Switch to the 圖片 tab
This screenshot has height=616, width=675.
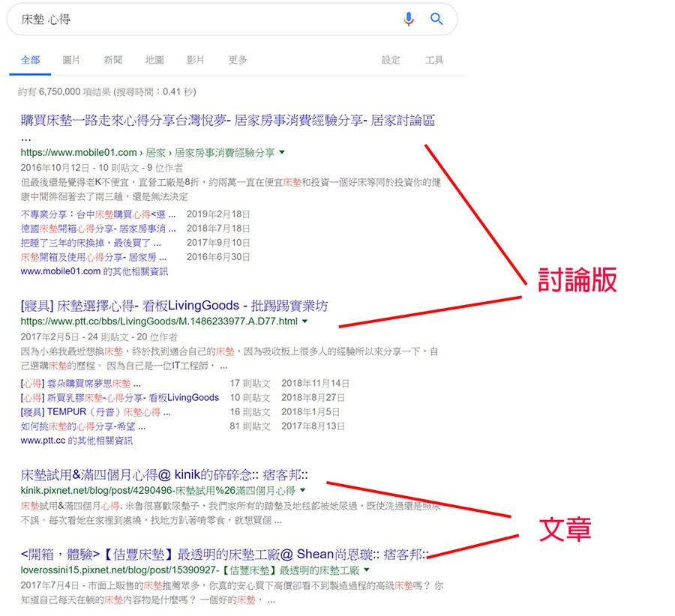[x=71, y=60]
